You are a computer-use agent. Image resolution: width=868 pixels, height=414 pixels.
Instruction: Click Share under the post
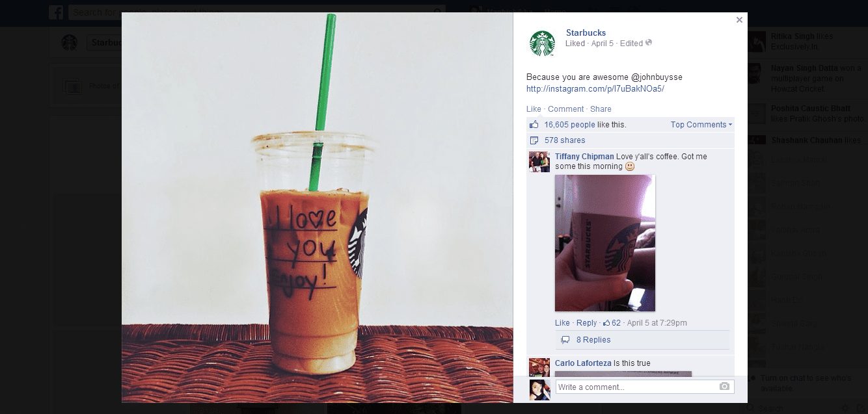coord(601,109)
